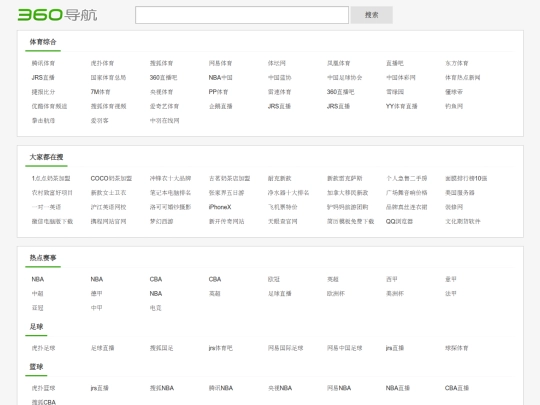This screenshot has width=540, height=405.
Task: Open 飞机票特价 link
Action: click(x=282, y=207)
